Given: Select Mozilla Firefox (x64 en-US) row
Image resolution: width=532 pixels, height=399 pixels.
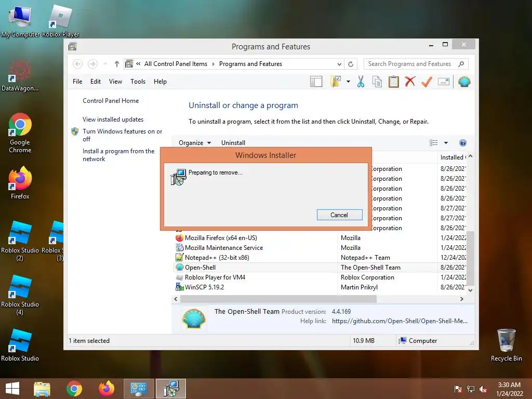Looking at the screenshot, I should click(320, 238).
